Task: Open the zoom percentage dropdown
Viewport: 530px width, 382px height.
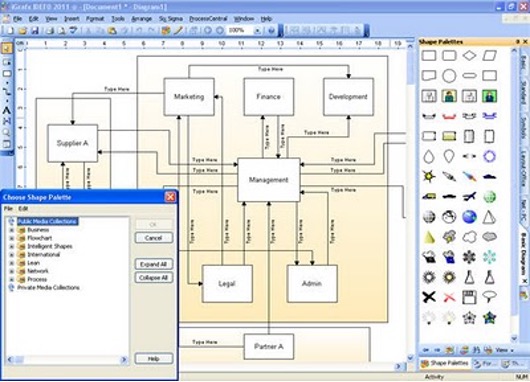Action: tap(257, 31)
